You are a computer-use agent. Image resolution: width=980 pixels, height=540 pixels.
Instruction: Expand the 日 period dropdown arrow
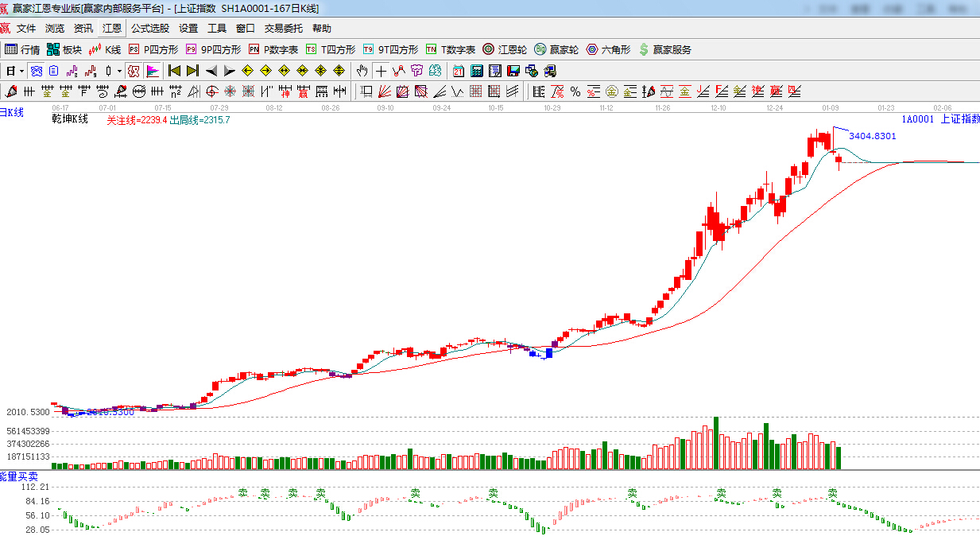coord(21,71)
